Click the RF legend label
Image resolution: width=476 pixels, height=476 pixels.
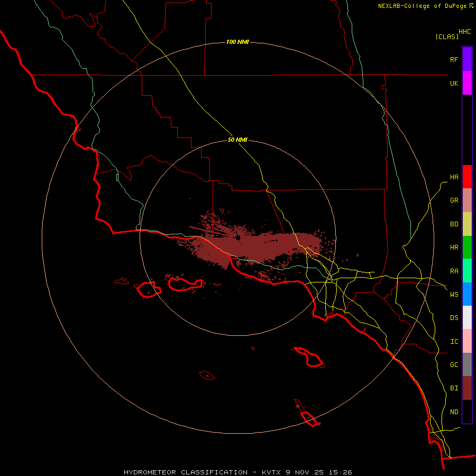pyautogui.click(x=454, y=59)
